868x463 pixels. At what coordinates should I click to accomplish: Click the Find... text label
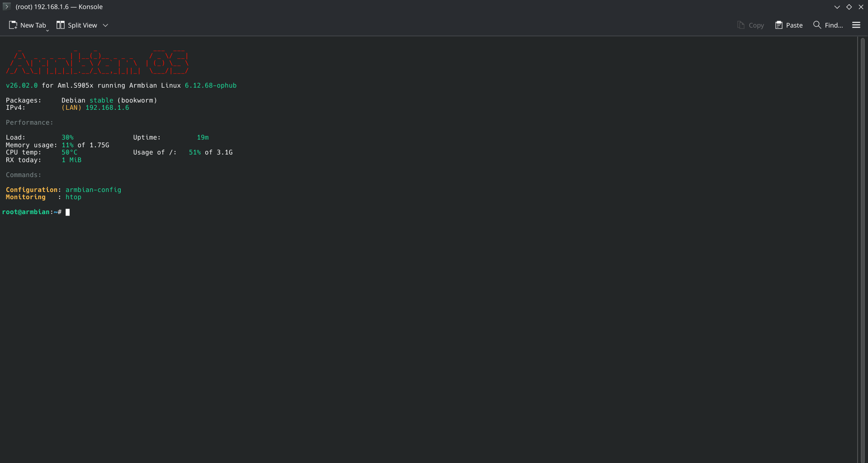[834, 25]
